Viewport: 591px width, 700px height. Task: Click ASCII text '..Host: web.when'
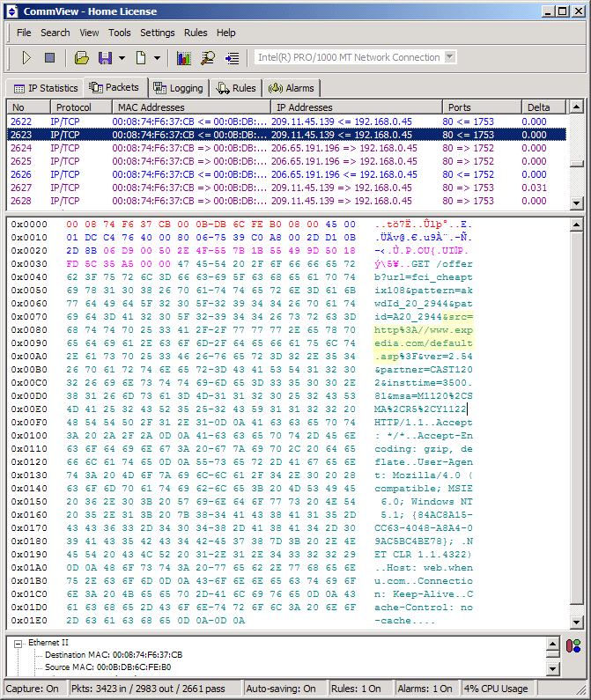pos(423,567)
